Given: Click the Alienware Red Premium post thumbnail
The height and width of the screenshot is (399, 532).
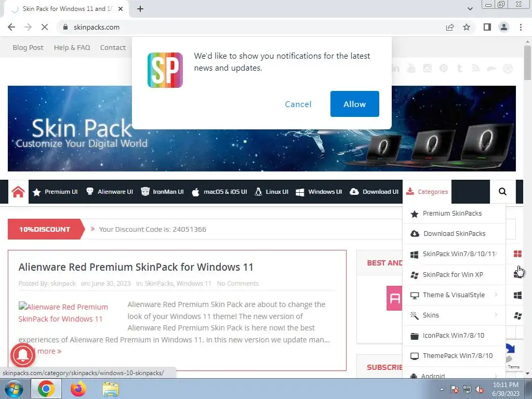Looking at the screenshot, I should 63,312.
